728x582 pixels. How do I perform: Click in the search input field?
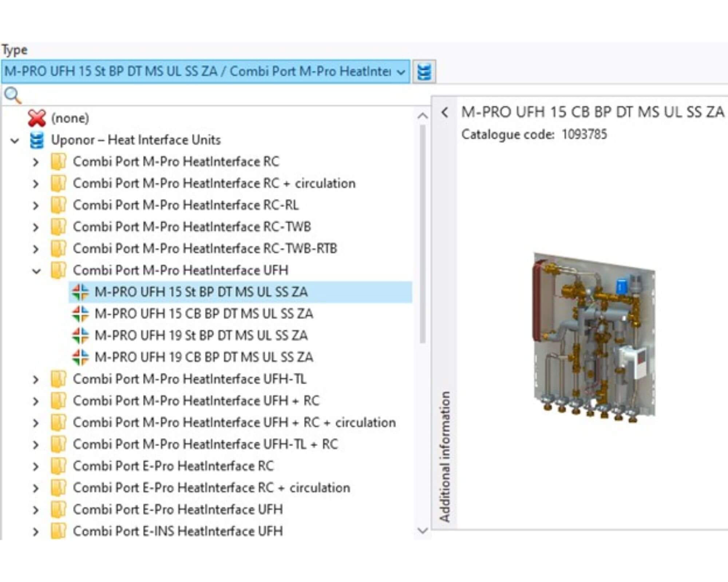tap(218, 96)
